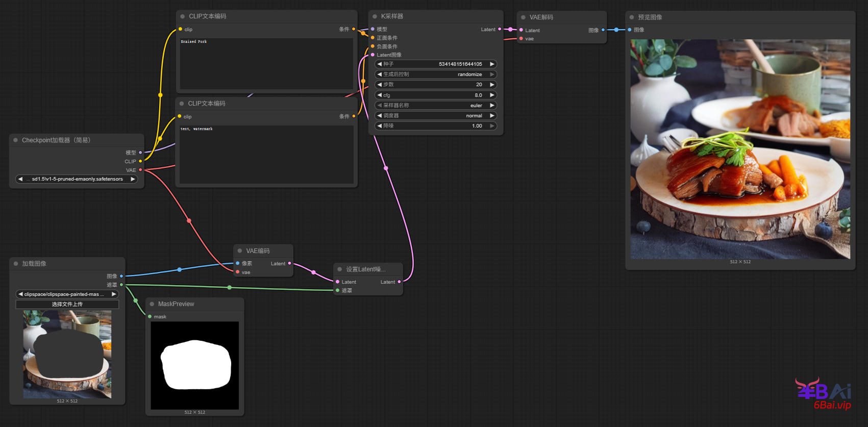This screenshot has width=868, height=427.
Task: Collapse the K采样器 node via its title dot
Action: 375,16
